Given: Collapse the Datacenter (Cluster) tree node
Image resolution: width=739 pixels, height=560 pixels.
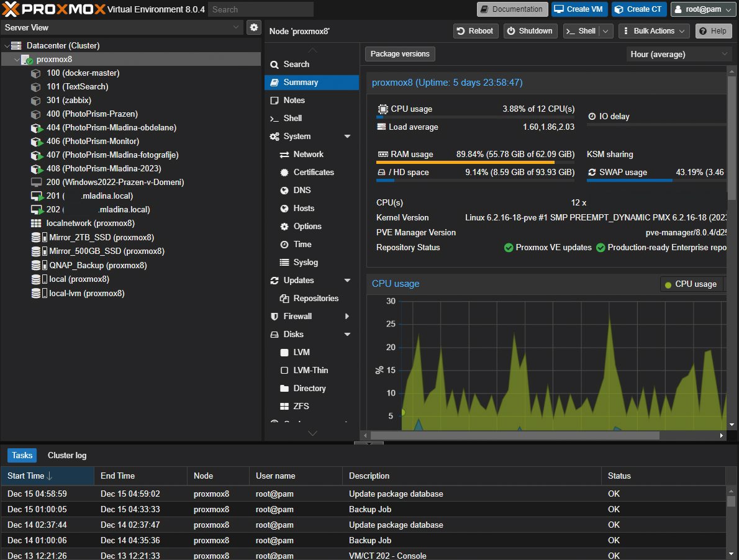Looking at the screenshot, I should point(7,46).
